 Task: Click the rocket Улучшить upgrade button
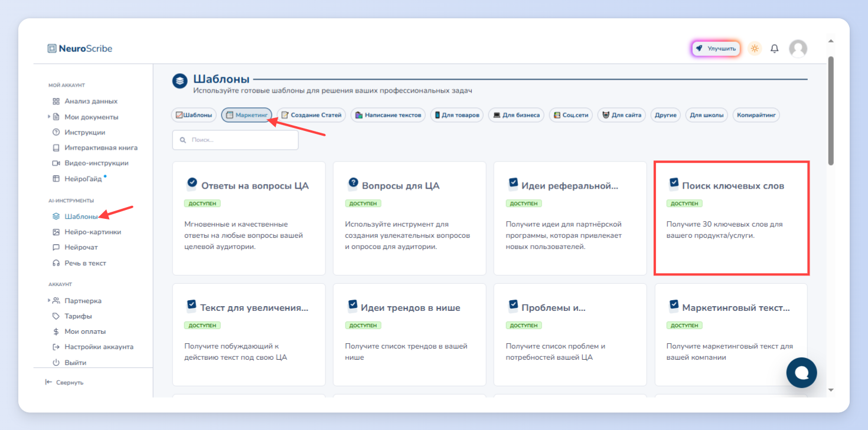click(716, 48)
